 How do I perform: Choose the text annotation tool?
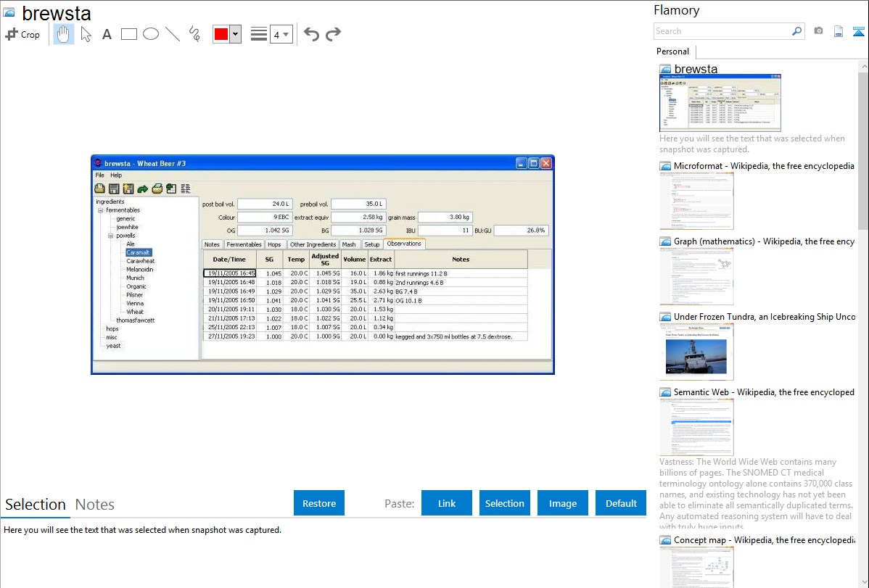click(107, 34)
